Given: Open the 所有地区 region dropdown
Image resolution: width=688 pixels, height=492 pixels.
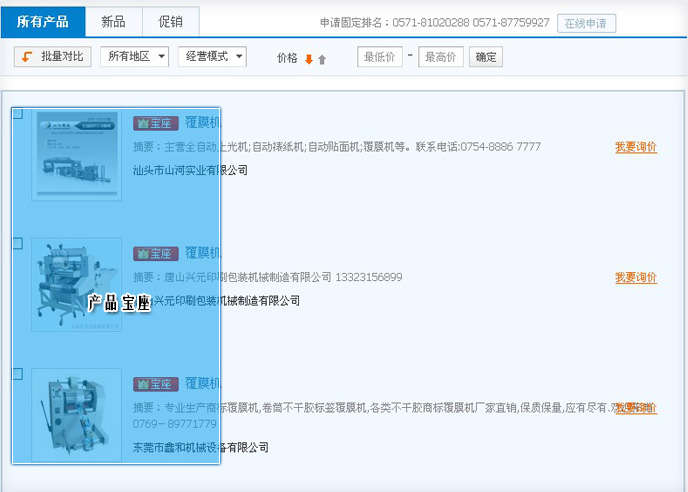Looking at the screenshot, I should click(x=134, y=57).
